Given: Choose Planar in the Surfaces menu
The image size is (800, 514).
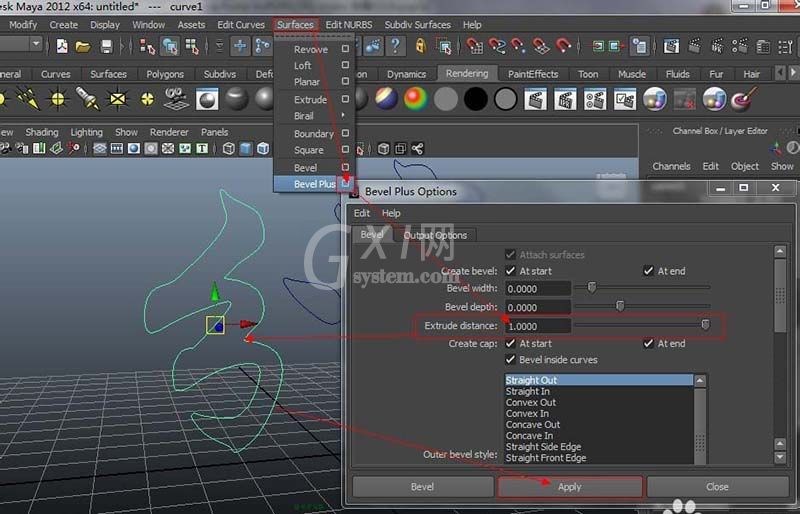Looking at the screenshot, I should coord(307,82).
